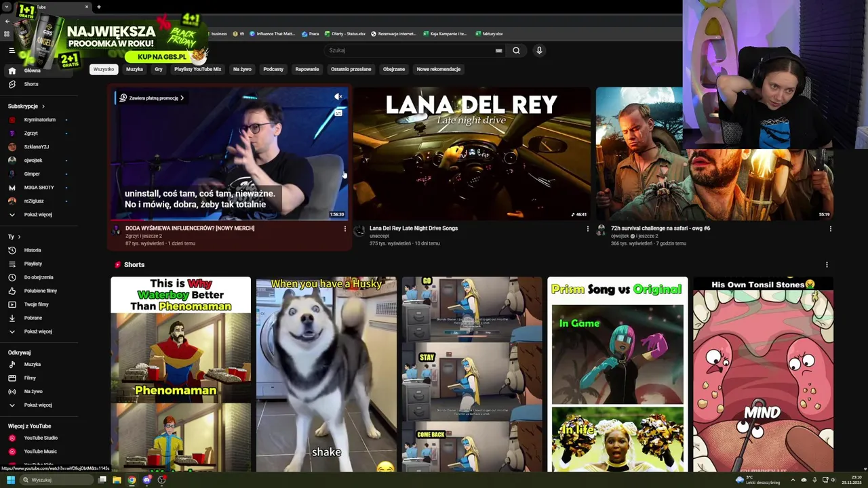Viewport: 868px width, 488px height.
Task: Play Lana Del Rey Late Night Drive thumbnail
Action: click(472, 154)
